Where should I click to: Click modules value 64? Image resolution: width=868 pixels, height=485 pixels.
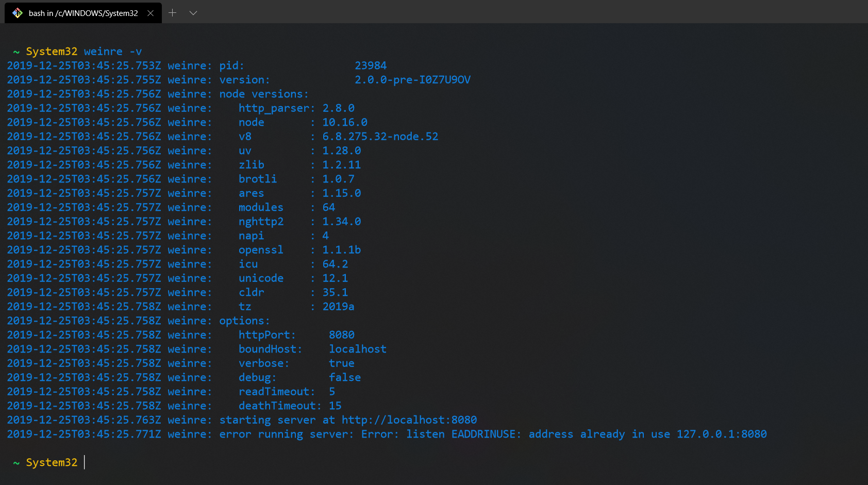point(329,207)
